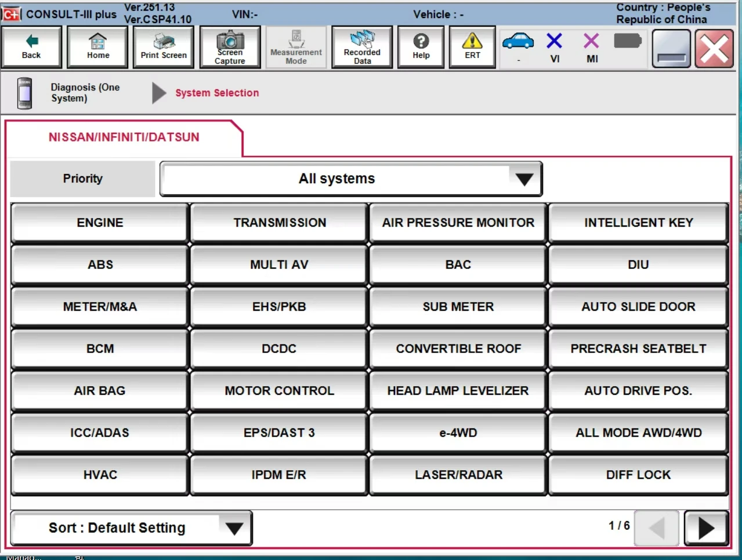The image size is (742, 560).
Task: Select the BCM system
Action: click(100, 348)
